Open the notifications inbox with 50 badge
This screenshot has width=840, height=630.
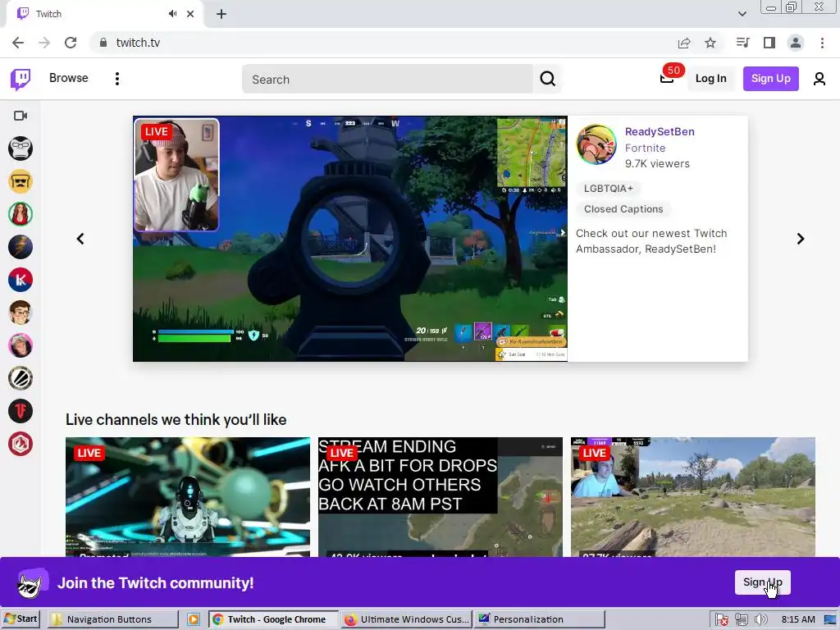click(x=667, y=78)
